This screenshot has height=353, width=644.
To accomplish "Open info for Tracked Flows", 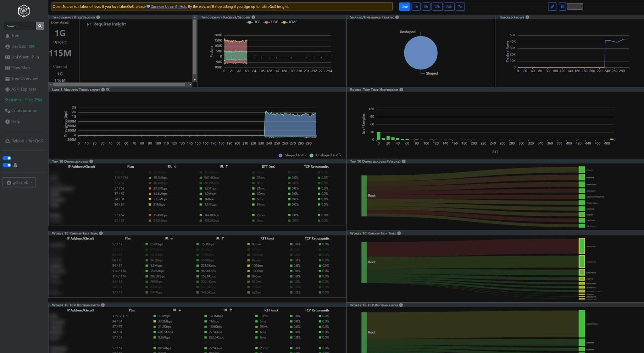I will click(x=527, y=17).
